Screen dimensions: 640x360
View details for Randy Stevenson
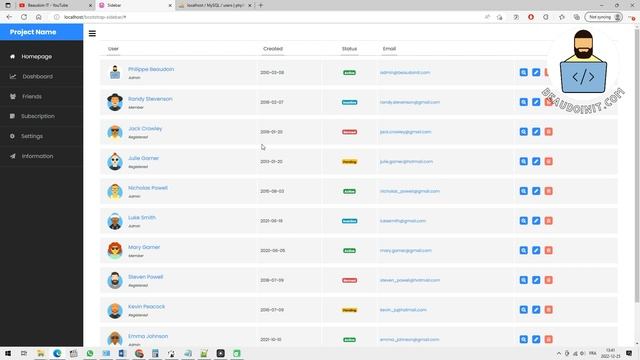coord(523,102)
